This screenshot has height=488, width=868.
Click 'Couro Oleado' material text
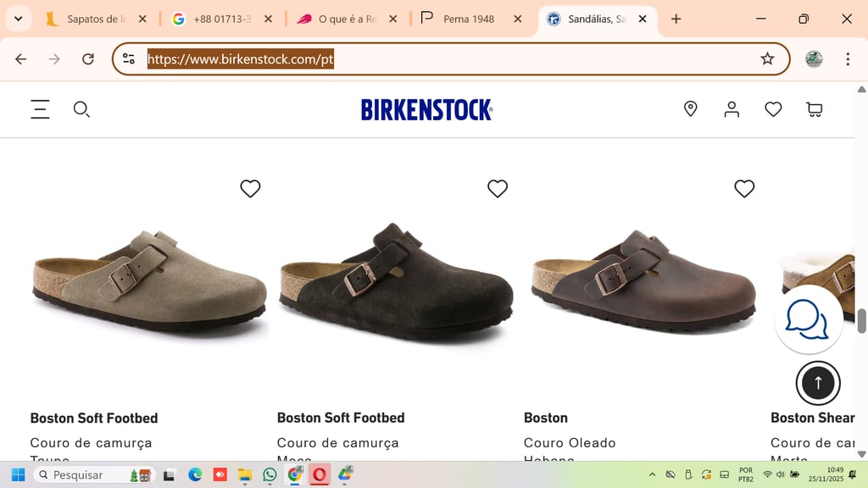[570, 442]
